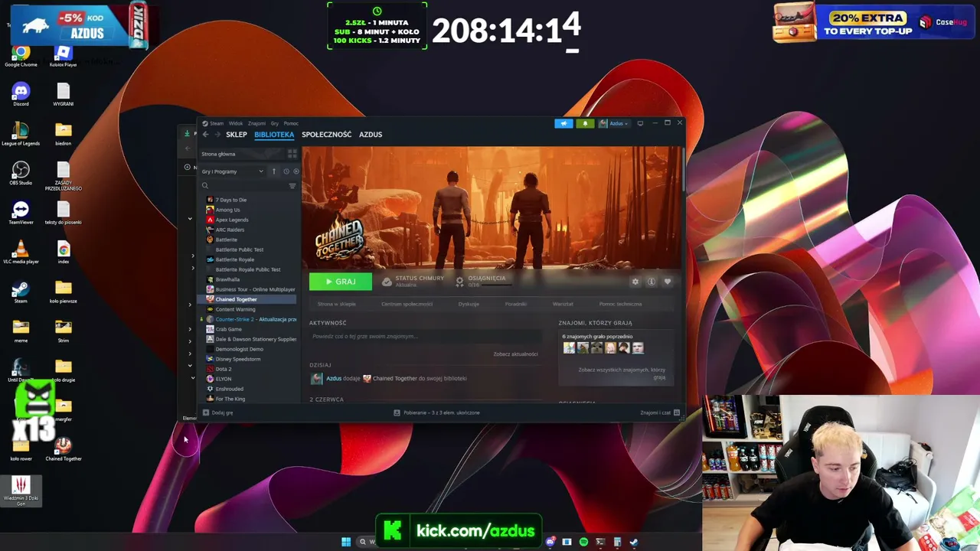This screenshot has height=551, width=980.
Task: Click 'Zobacz aktualności' link
Action: (515, 354)
